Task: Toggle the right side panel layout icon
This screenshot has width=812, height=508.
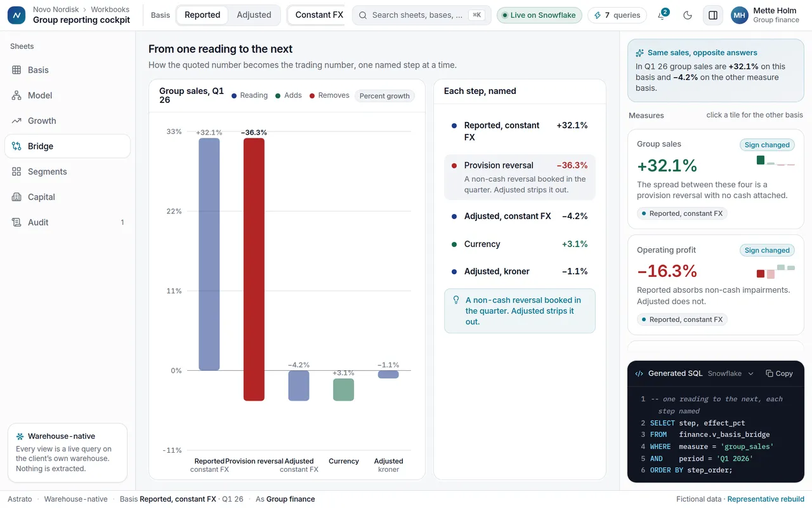Action: pos(713,15)
